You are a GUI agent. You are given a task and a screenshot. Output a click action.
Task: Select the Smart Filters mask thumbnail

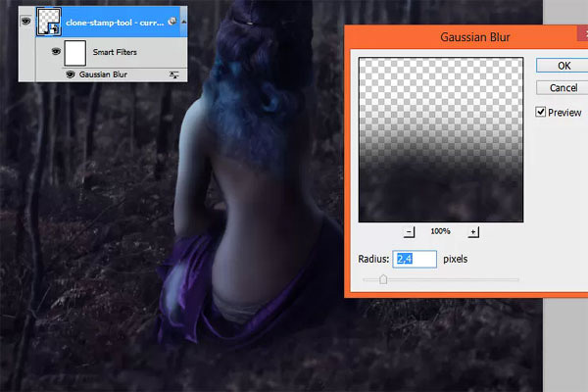pos(75,53)
